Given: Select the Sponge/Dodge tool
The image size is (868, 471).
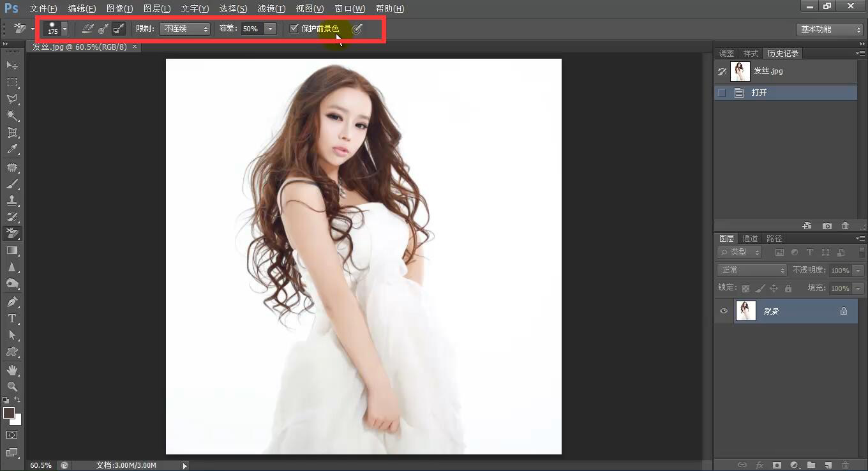Looking at the screenshot, I should tap(12, 283).
